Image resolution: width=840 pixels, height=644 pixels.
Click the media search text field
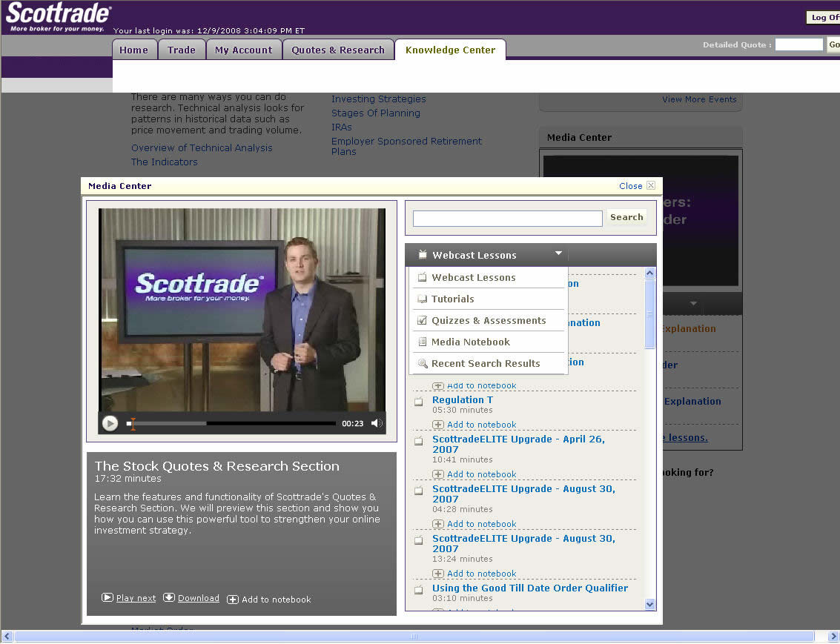(507, 218)
